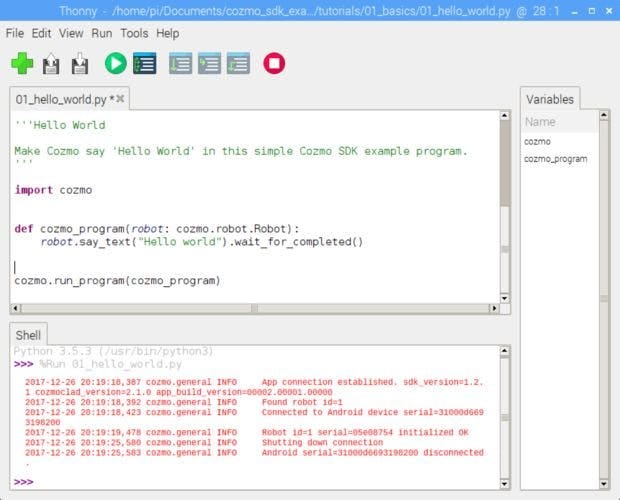Image resolution: width=620 pixels, height=500 pixels.
Task: Click the Name column header in Variables
Action: [x=559, y=122]
